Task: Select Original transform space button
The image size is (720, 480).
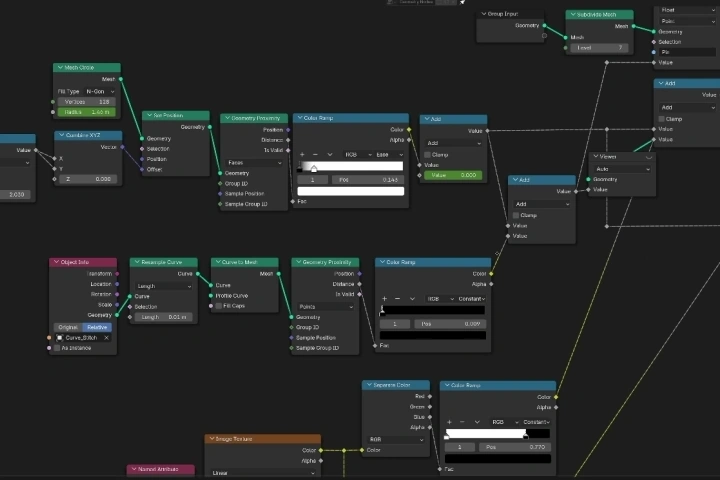Action: [68, 328]
